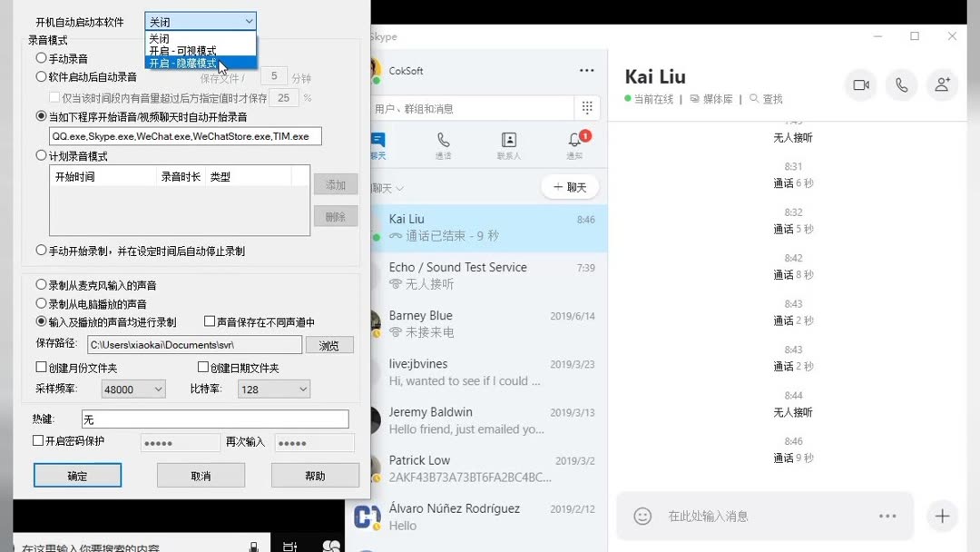Add a participant to the Kai Liu chat

[942, 84]
